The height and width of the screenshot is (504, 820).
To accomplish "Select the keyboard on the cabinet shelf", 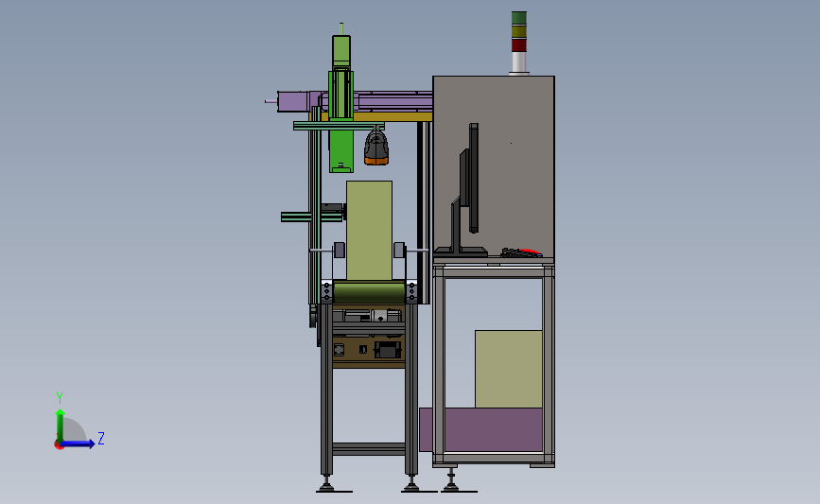I will click(x=521, y=253).
